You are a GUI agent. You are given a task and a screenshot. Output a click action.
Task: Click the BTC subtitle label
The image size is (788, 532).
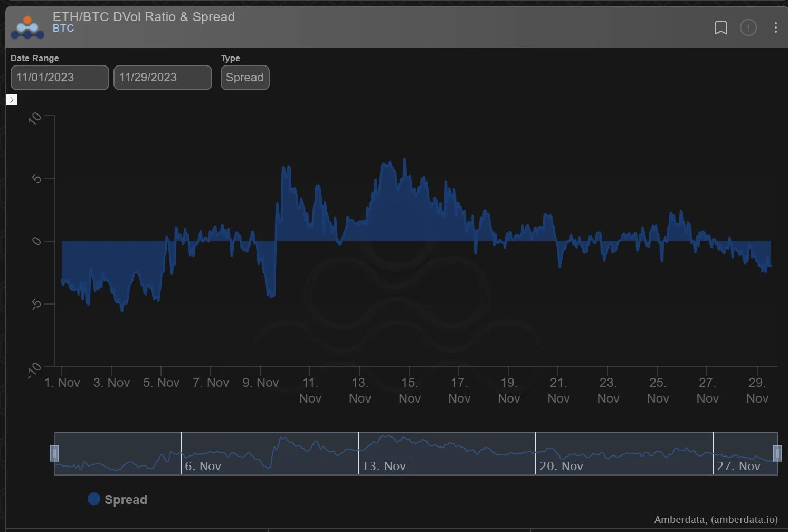pyautogui.click(x=63, y=28)
